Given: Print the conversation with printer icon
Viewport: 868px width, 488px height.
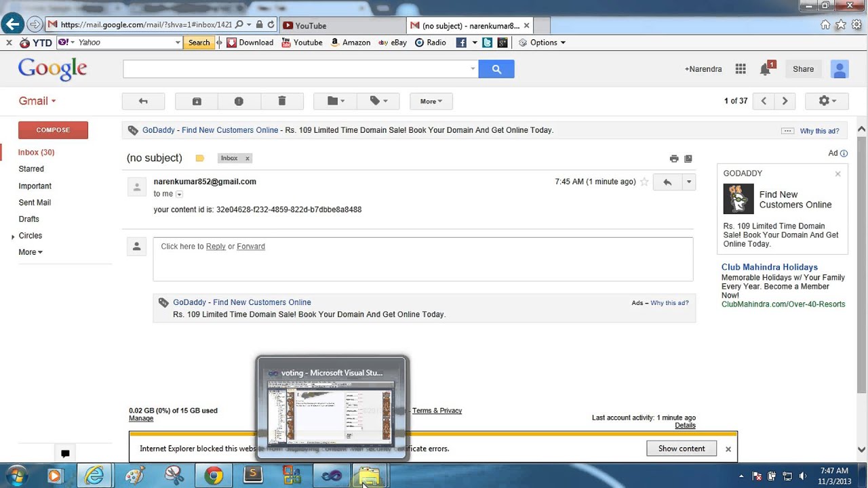Looking at the screenshot, I should pos(674,159).
